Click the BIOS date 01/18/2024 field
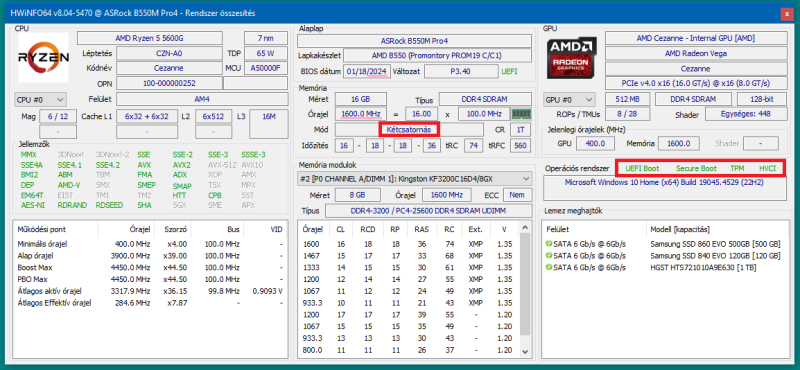The image size is (800, 370). click(x=367, y=71)
